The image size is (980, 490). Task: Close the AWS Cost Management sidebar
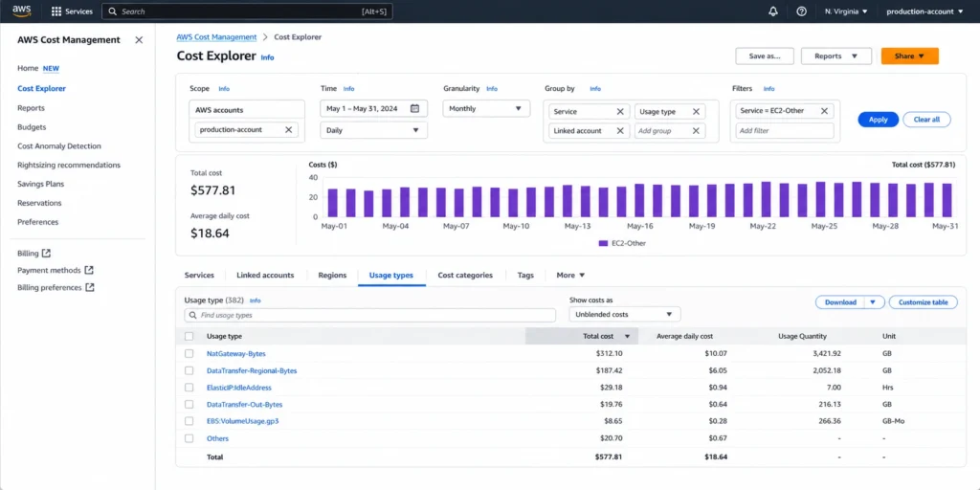click(139, 40)
